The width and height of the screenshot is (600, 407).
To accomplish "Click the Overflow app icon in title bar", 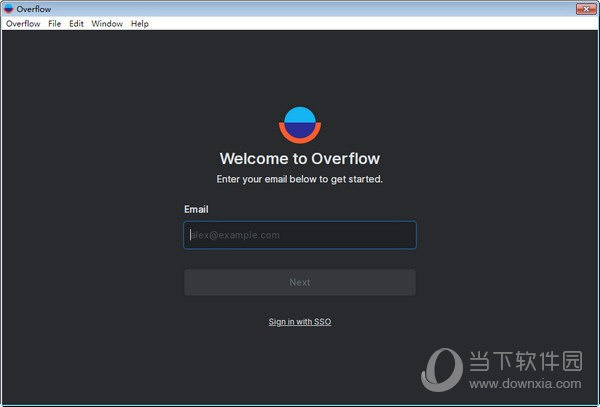I will (x=9, y=9).
